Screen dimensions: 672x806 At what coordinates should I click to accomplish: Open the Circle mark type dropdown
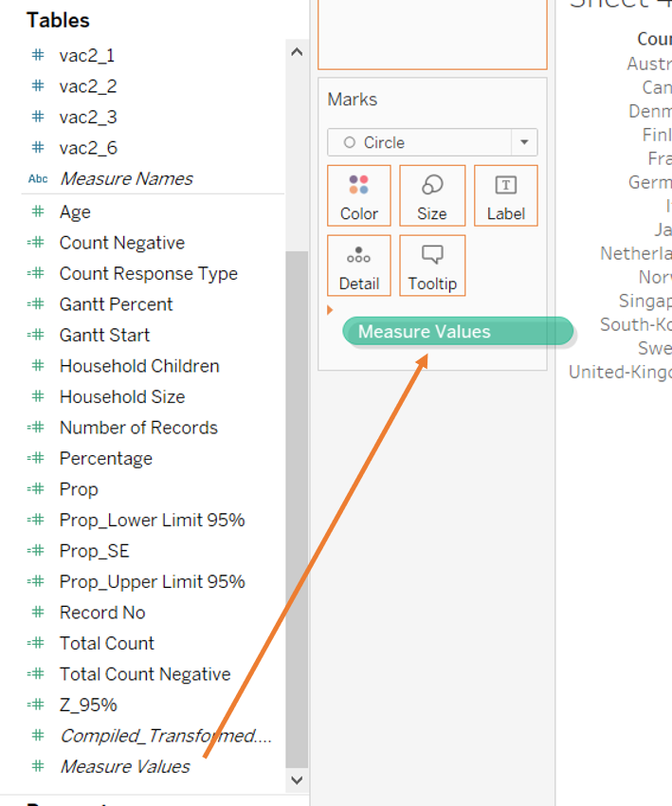(432, 142)
